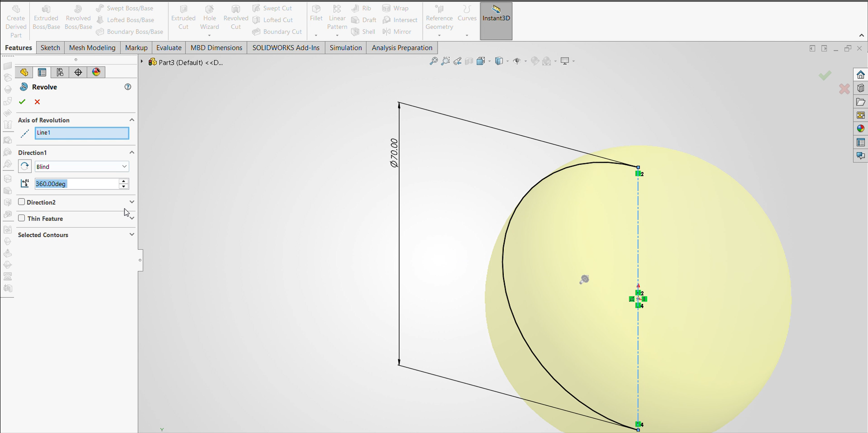Screen dimensions: 868x433
Task: Expand the Part3 tree flyout arrow
Action: (142, 62)
